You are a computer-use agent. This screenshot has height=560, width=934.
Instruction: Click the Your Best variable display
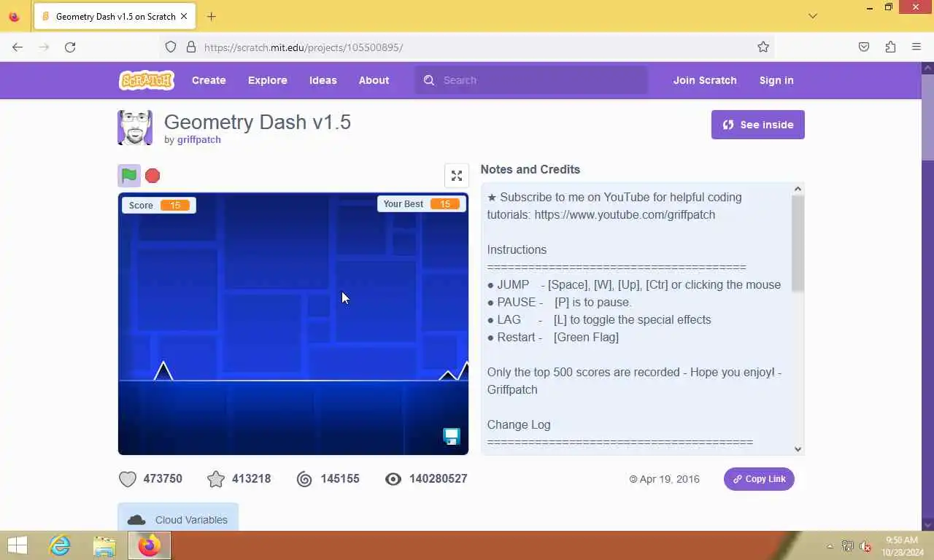coord(422,203)
